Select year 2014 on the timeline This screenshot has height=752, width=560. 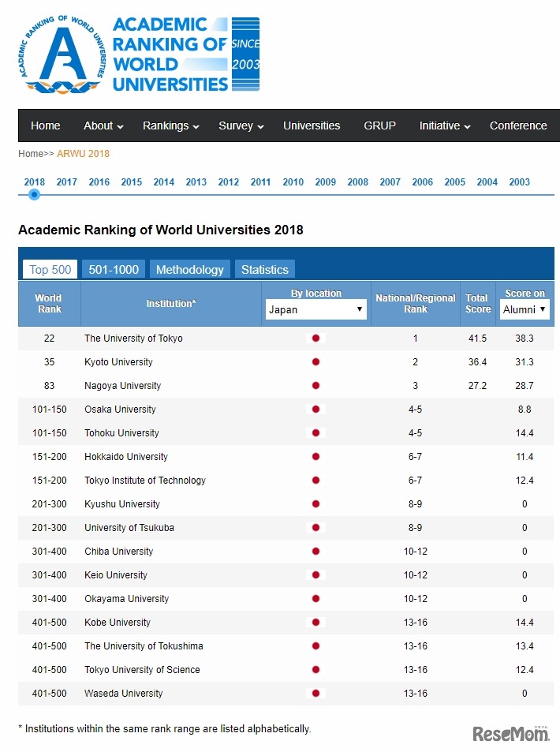coord(163,182)
